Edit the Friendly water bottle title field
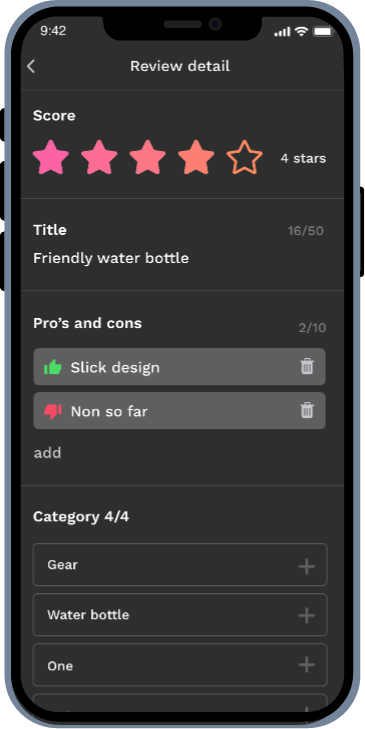 [111, 258]
